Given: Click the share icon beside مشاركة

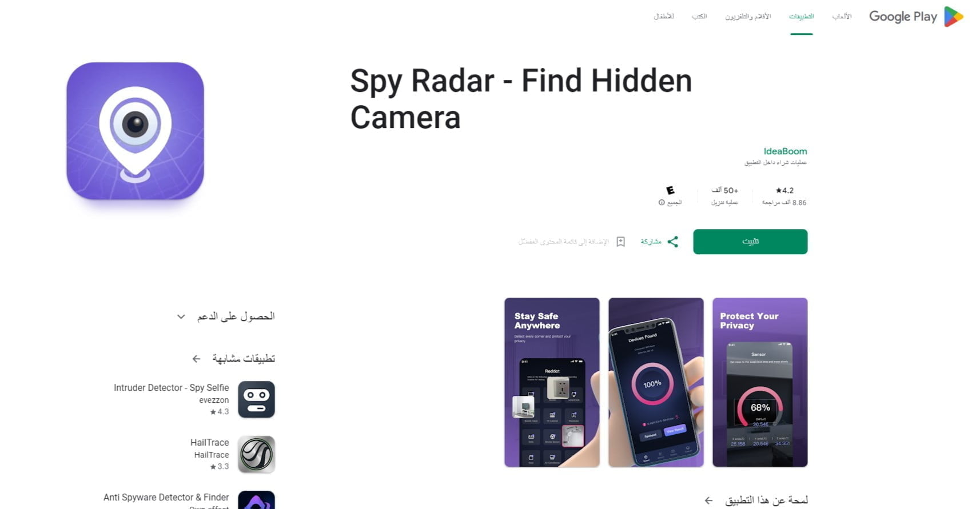Looking at the screenshot, I should coord(673,242).
